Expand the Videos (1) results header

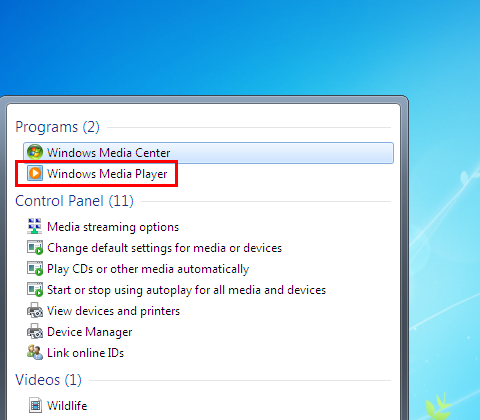(48, 380)
